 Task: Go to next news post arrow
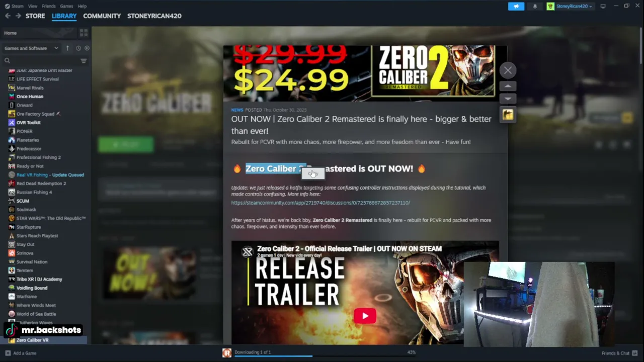[x=508, y=99]
